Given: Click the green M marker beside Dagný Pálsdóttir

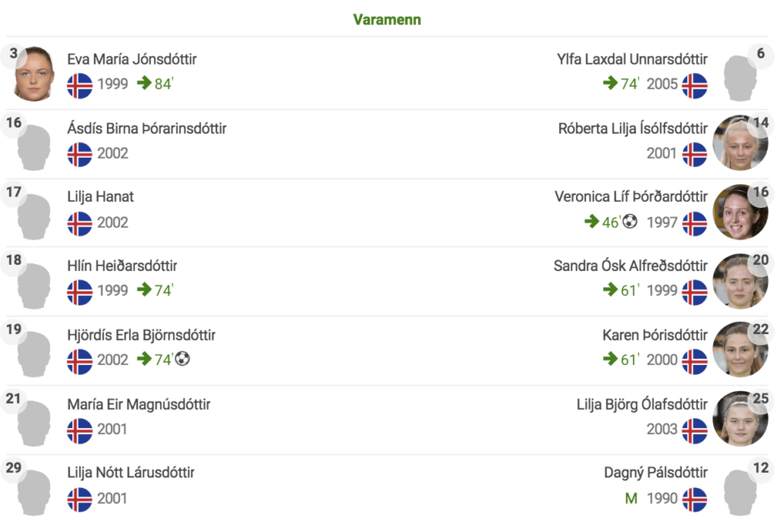Looking at the screenshot, I should coord(631,499).
